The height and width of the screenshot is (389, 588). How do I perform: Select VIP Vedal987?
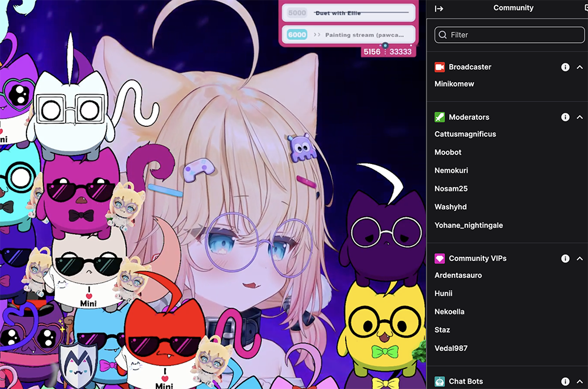pos(451,348)
